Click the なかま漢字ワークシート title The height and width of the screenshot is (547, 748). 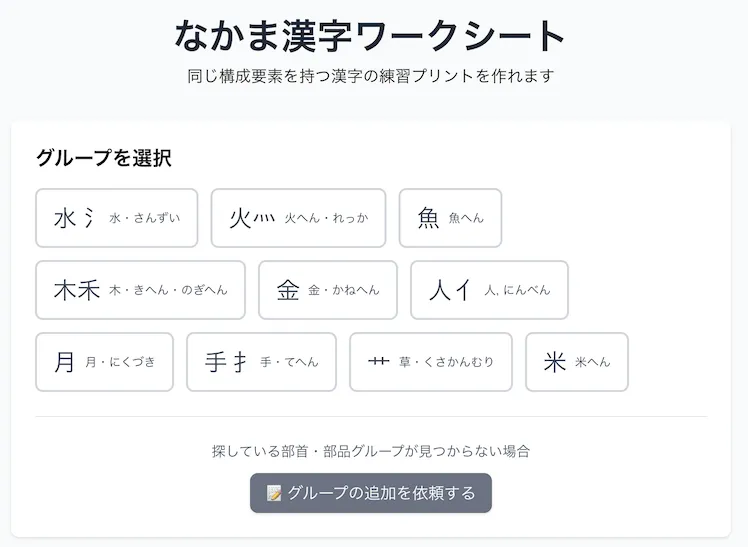click(x=370, y=36)
